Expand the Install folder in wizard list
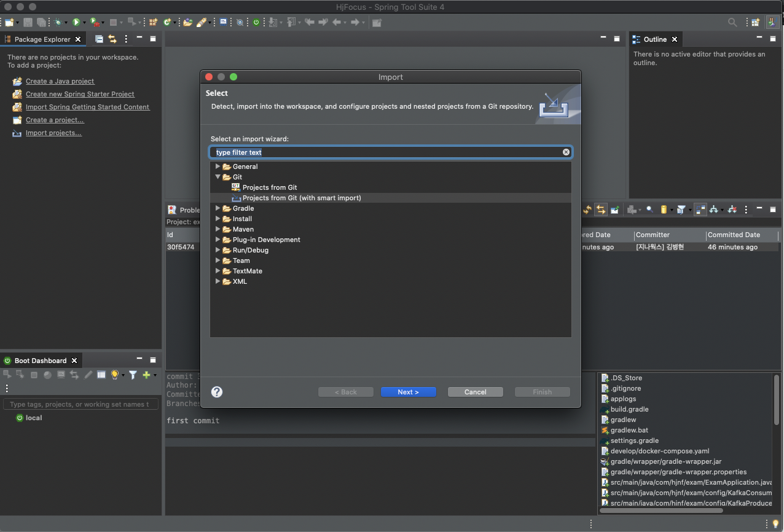Screen dimensions: 784x532 pos(218,219)
